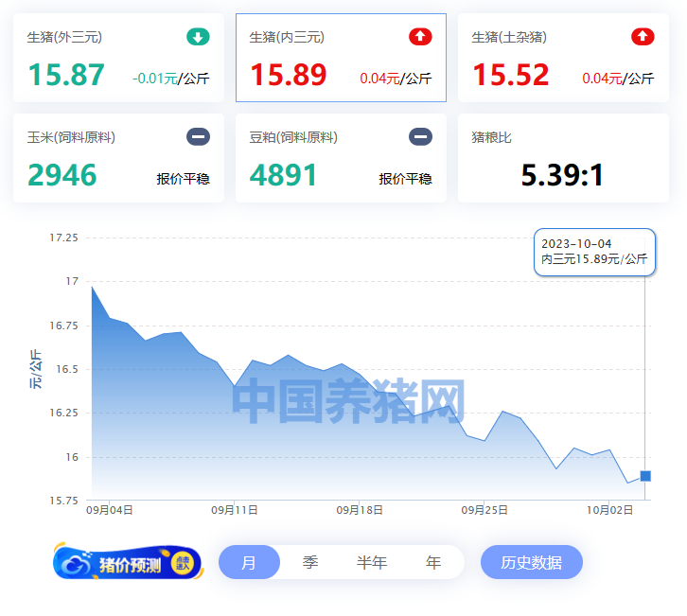Viewport: 687px width, 616px height.
Task: Switch chart range to 季
Action: click(x=310, y=562)
